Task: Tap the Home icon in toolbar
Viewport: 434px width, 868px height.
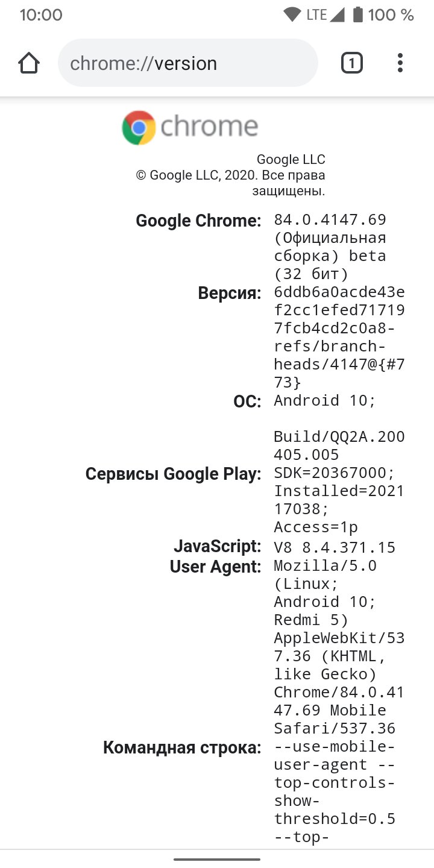Action: (x=29, y=63)
